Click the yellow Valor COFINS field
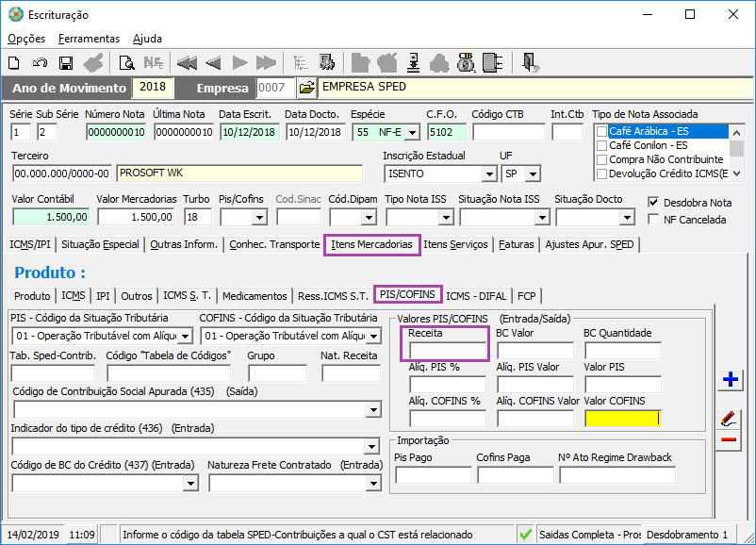 623,419
